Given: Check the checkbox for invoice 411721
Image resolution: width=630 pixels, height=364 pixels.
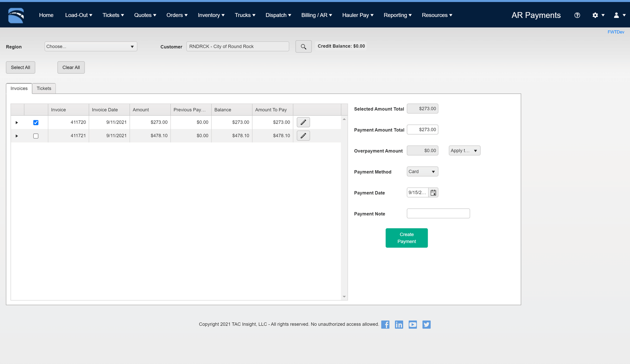Looking at the screenshot, I should point(36,136).
